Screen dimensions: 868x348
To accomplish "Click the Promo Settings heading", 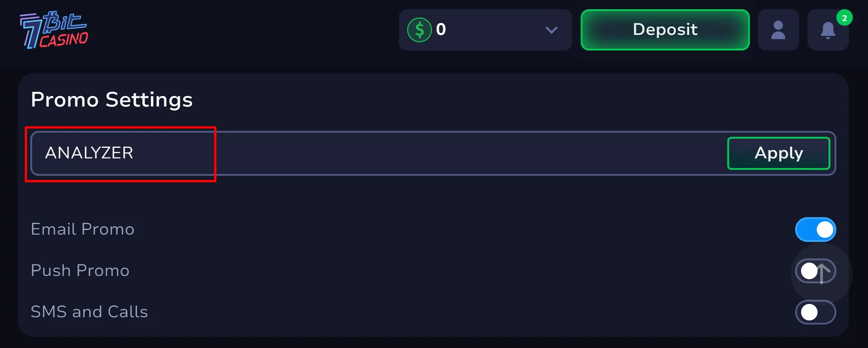I will (111, 100).
